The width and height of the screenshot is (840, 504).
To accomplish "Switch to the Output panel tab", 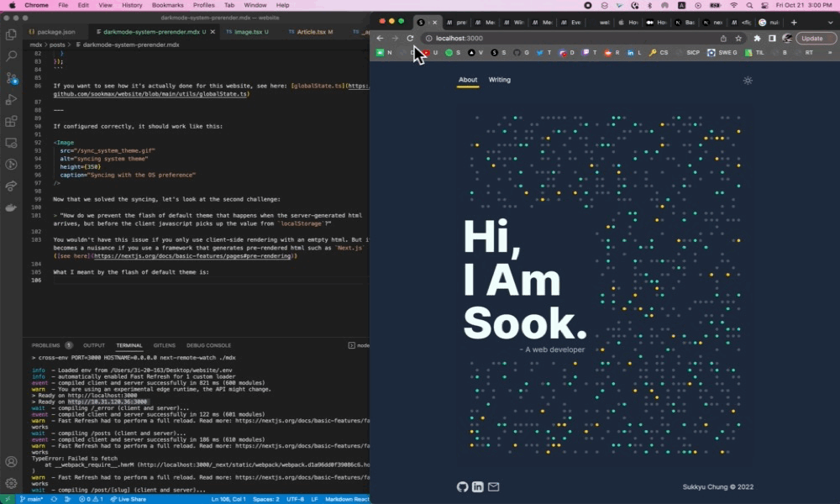I will [x=94, y=345].
